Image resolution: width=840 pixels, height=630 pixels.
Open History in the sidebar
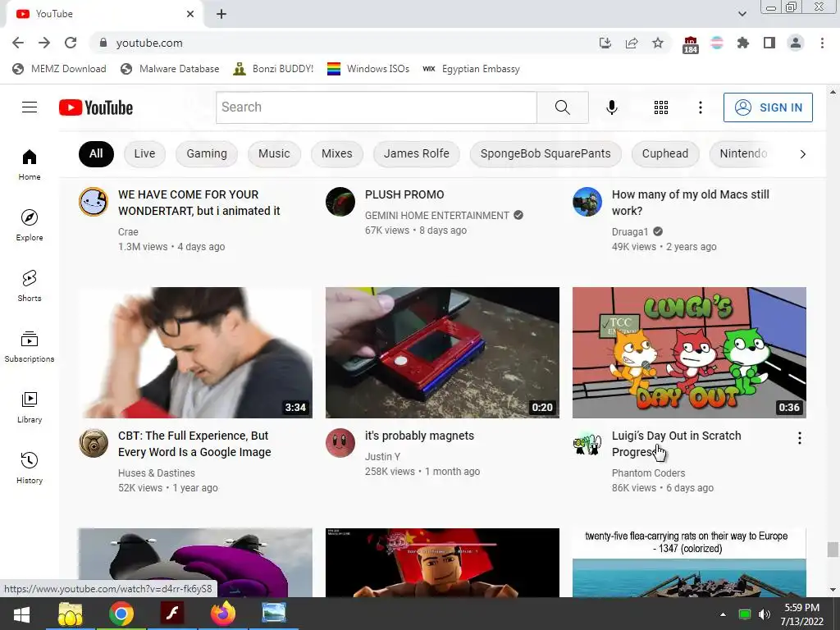click(x=30, y=468)
